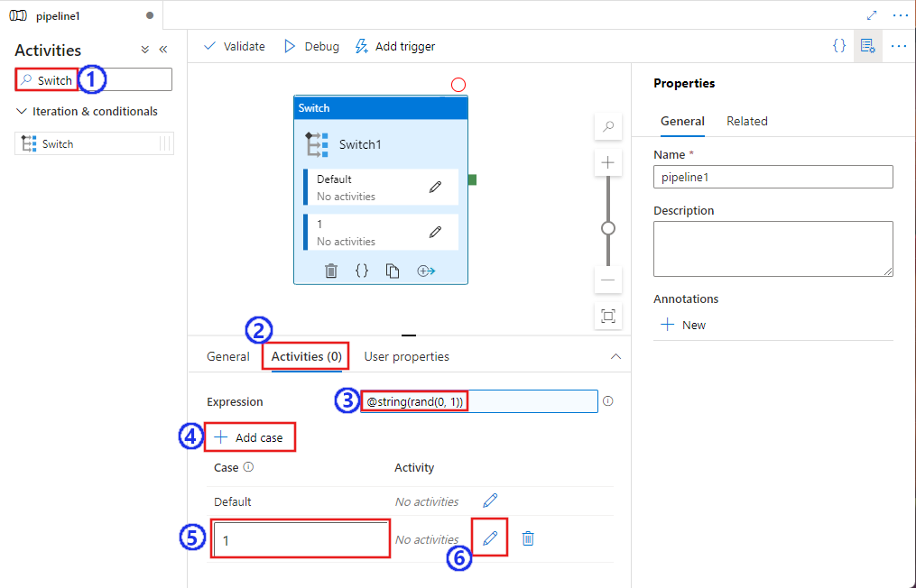Open the pipeline settings icon in toolbar
The height and width of the screenshot is (588, 916).
pos(867,46)
